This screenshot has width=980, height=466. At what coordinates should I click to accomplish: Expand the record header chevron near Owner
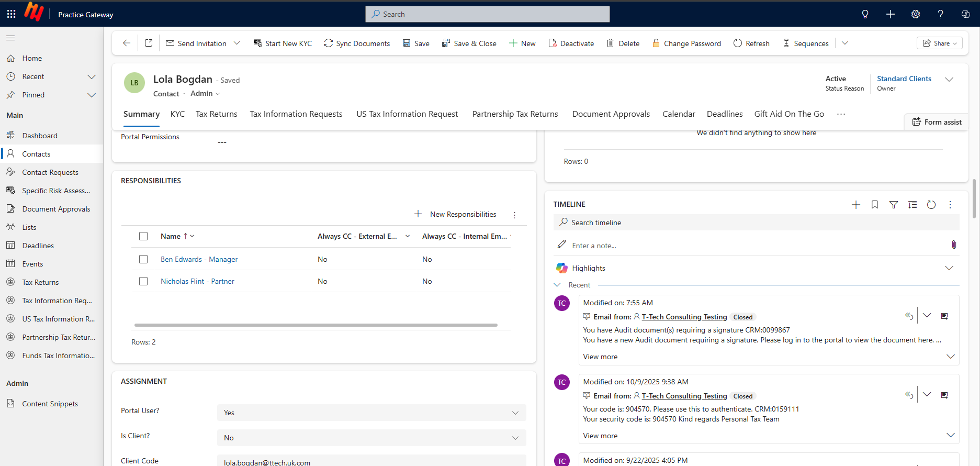(949, 80)
